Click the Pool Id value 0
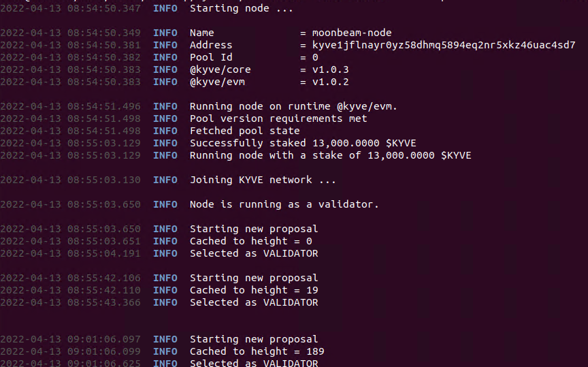This screenshot has height=367, width=588. pos(315,57)
